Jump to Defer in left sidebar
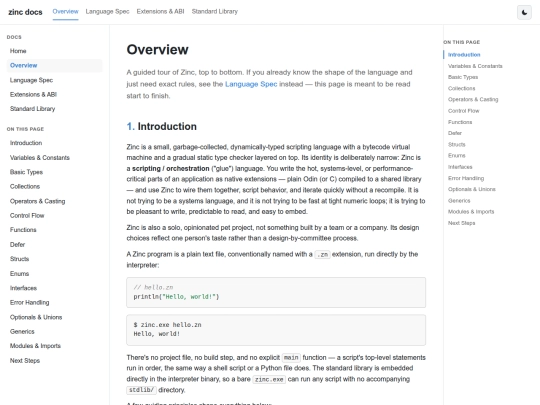Viewport: 540px width, 405px height. (54, 245)
